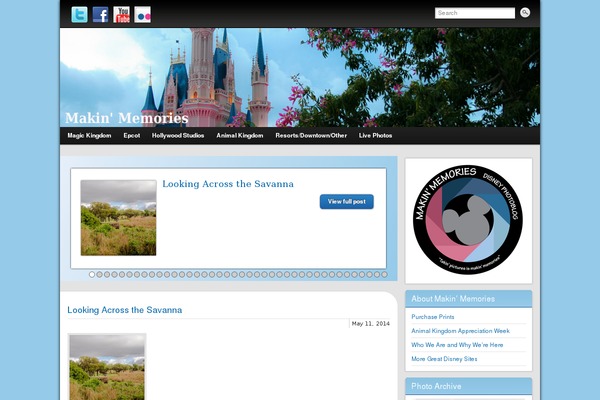
Task: Open the Hollywood Studios menu
Action: click(x=178, y=136)
